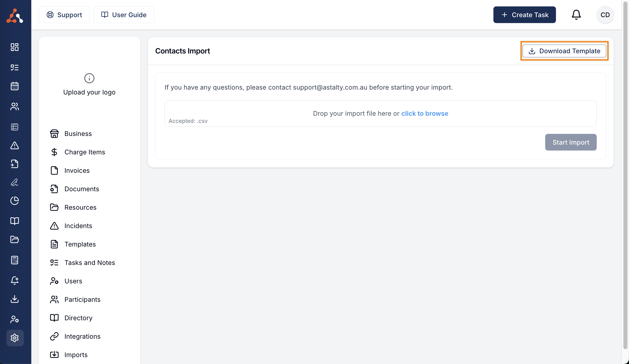Screen dimensions: 629x364
Task: Go to Tasks and Notes settings
Action: pyautogui.click(x=89, y=263)
